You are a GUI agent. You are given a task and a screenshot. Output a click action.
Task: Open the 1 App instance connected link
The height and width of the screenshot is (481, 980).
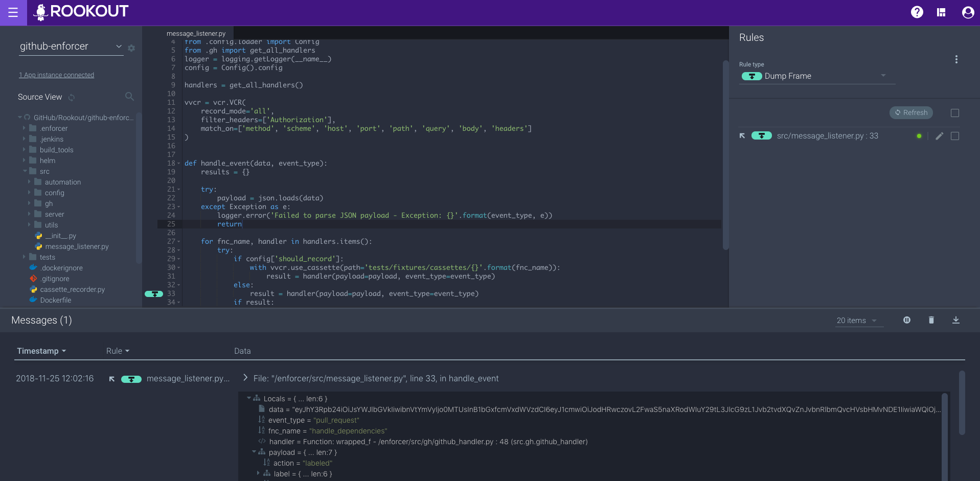pyautogui.click(x=57, y=75)
